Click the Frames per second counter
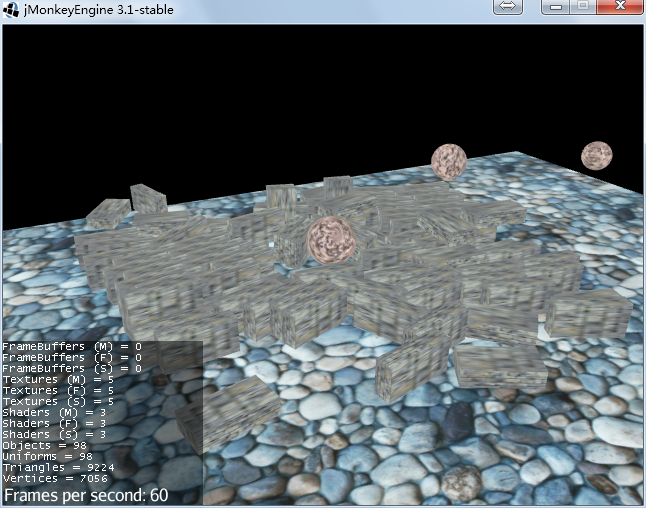This screenshot has height=508, width=646. [x=86, y=495]
